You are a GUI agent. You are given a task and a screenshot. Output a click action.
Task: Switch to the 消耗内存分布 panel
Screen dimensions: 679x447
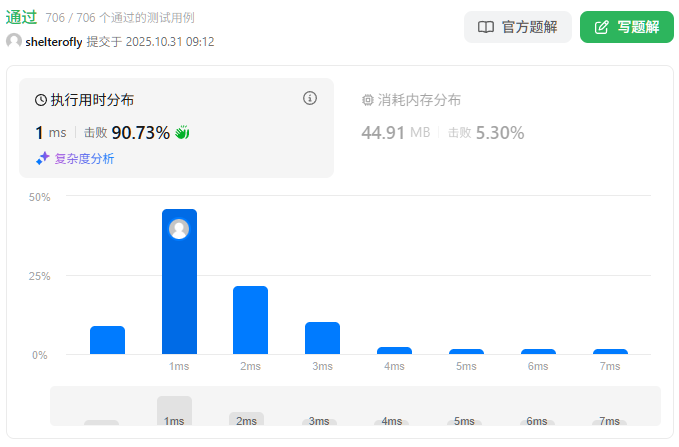pos(419,100)
